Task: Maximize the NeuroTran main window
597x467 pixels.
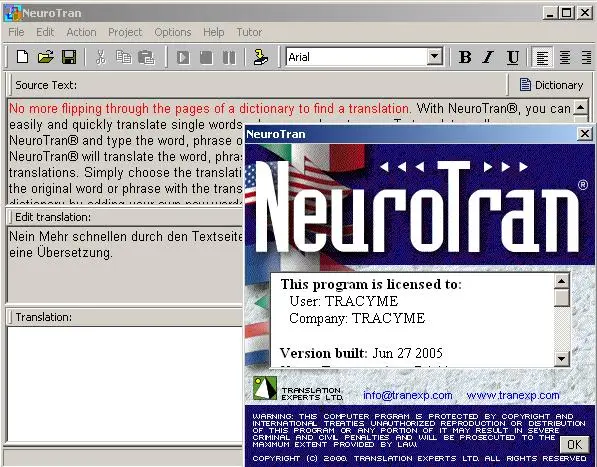Action: tap(567, 13)
